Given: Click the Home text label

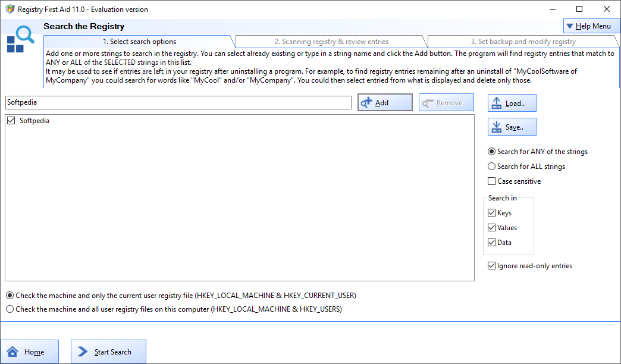Looking at the screenshot, I should click(x=34, y=352).
